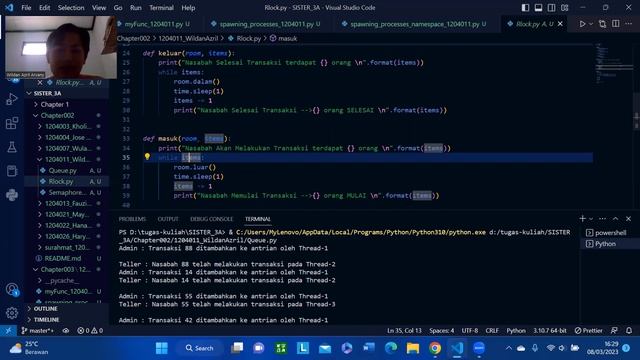
Task: Click the Prettier status item
Action: [x=588, y=331]
